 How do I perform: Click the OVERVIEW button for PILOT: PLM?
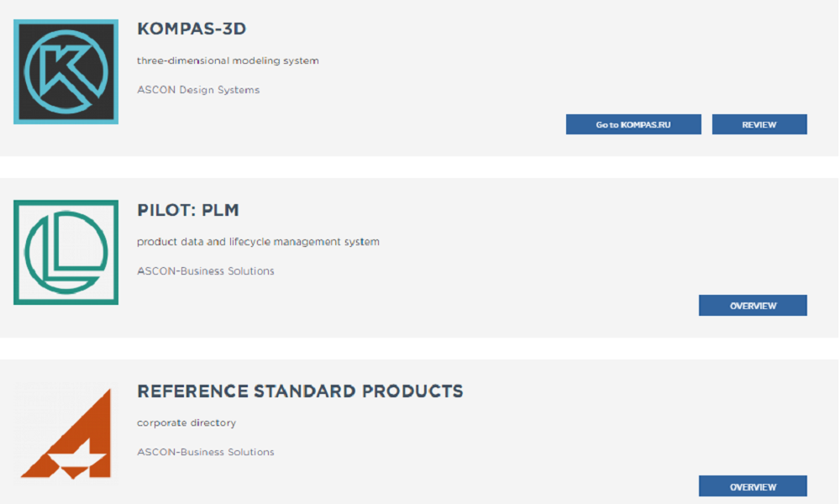coord(753,305)
